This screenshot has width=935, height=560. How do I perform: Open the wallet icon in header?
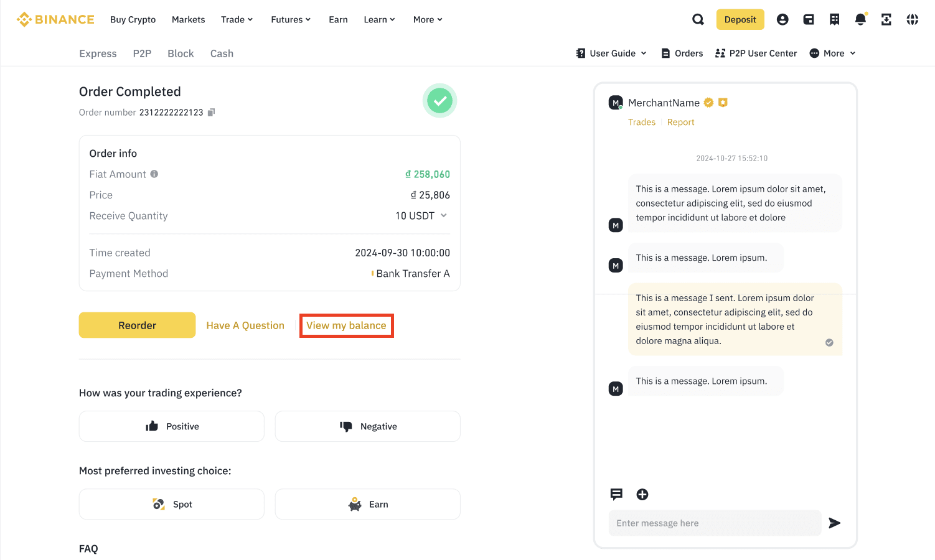click(809, 20)
